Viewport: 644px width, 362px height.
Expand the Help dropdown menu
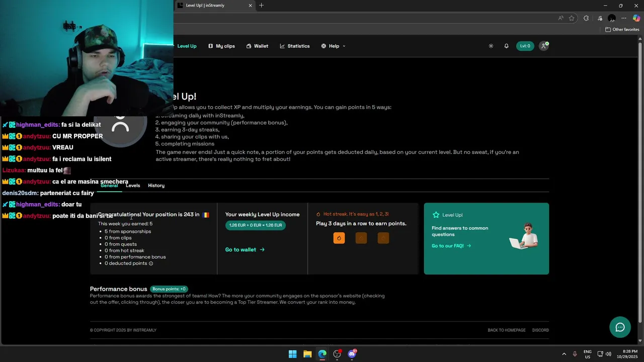coord(333,46)
